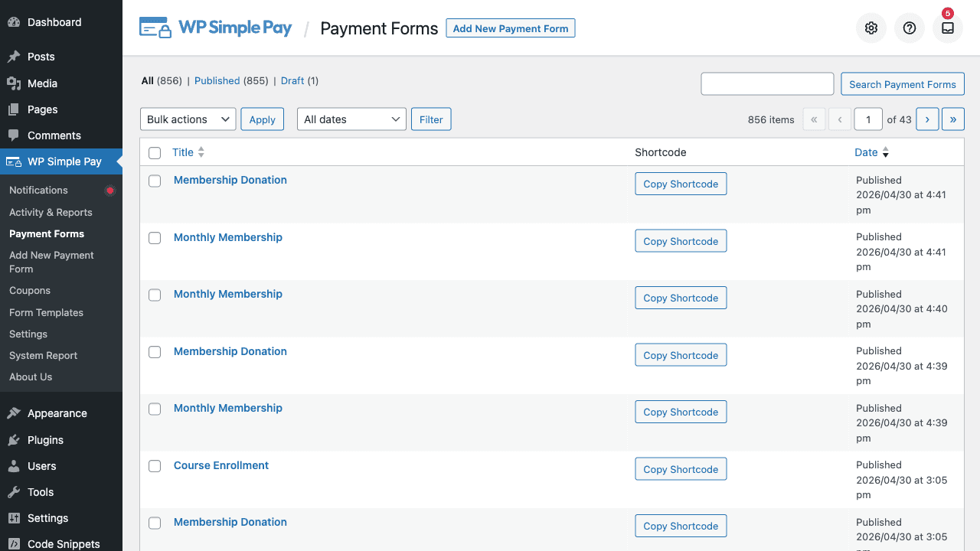Click Add New Payment Form button
Viewport: 980px width, 551px height.
(x=511, y=28)
